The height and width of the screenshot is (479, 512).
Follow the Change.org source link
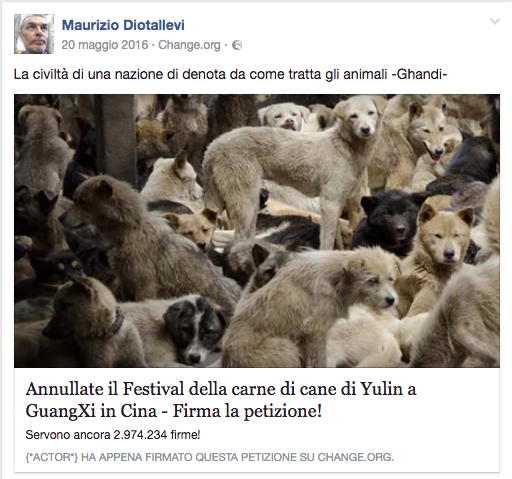tap(189, 45)
